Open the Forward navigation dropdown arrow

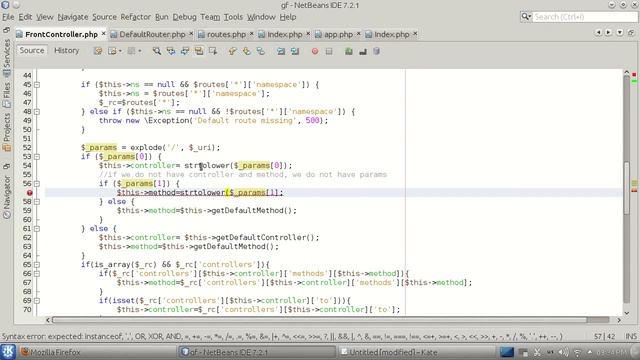click(x=140, y=51)
